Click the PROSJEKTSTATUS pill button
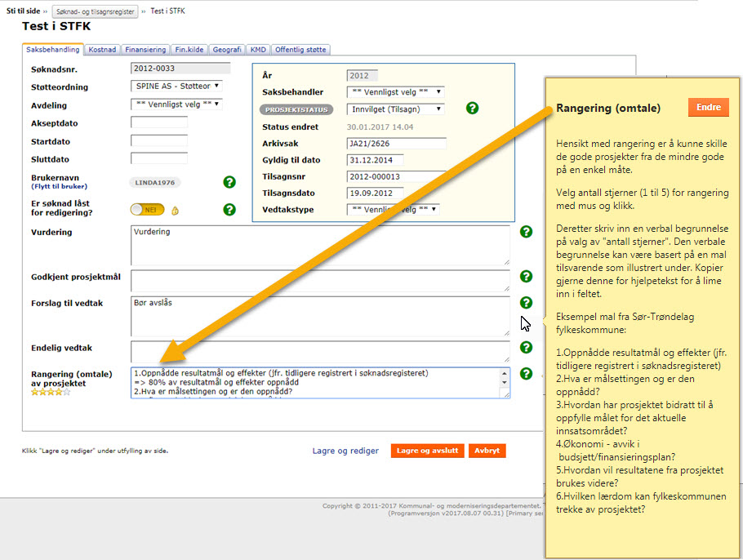This screenshot has height=560, width=743. (x=296, y=109)
